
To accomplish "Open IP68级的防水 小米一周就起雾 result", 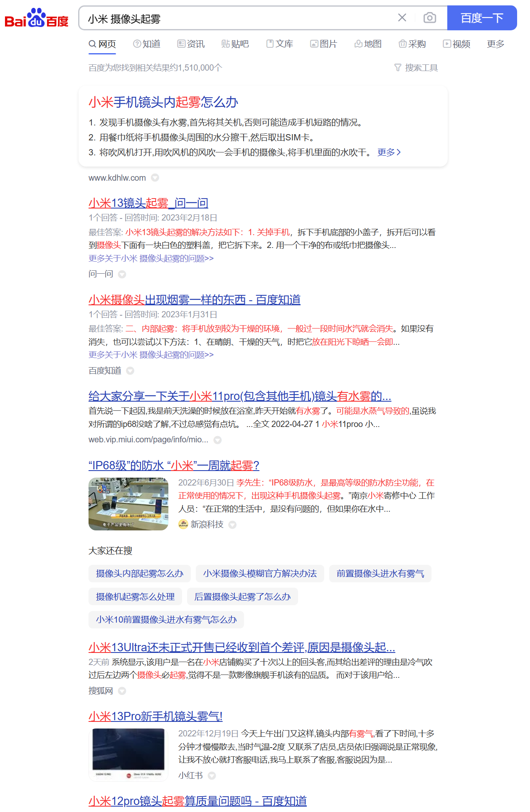I will coord(174,466).
